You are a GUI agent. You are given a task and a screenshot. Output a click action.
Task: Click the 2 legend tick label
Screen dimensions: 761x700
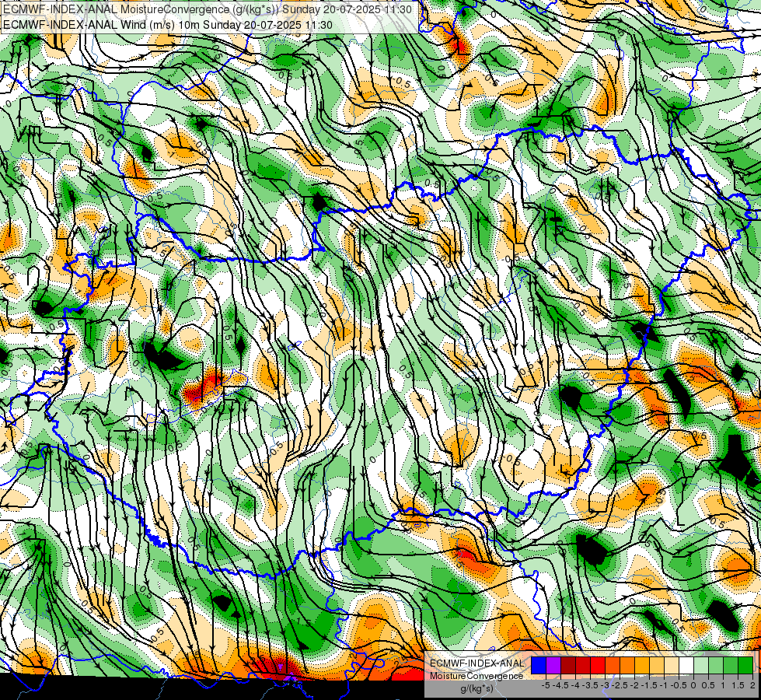[x=752, y=685]
